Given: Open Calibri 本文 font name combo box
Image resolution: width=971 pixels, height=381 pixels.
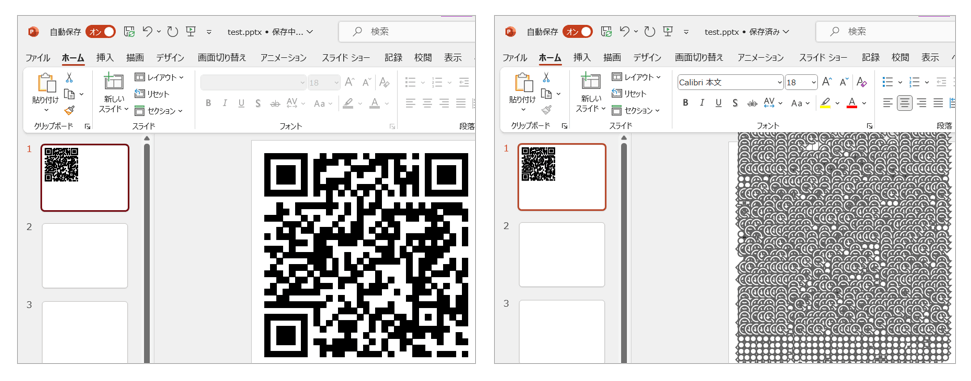Looking at the screenshot, I should click(x=730, y=82).
